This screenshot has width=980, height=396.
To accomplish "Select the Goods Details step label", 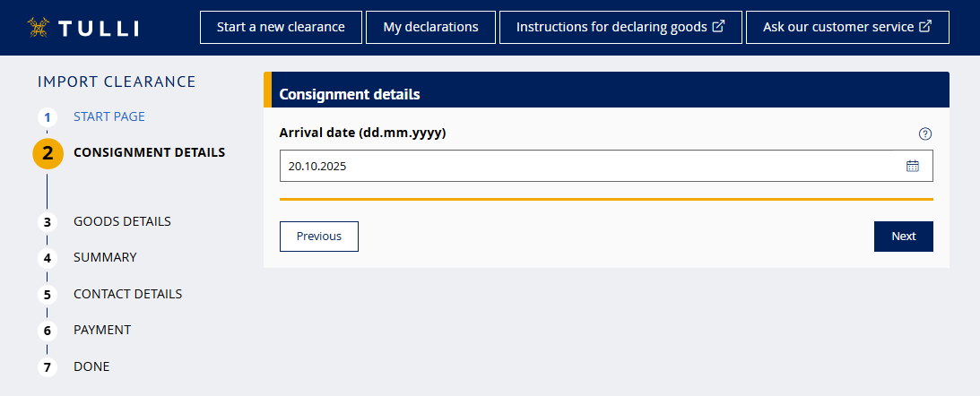I will [x=122, y=221].
